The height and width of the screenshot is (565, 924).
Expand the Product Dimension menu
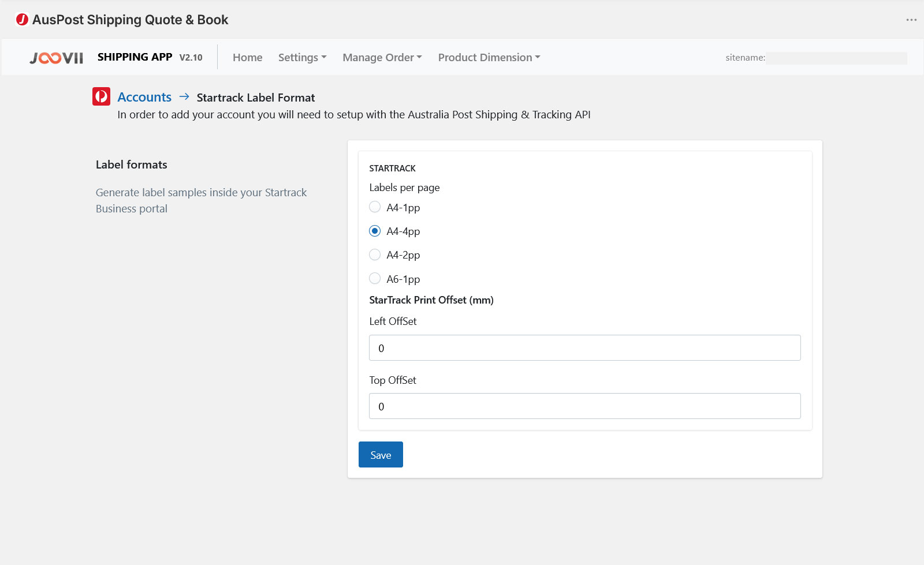pyautogui.click(x=489, y=57)
